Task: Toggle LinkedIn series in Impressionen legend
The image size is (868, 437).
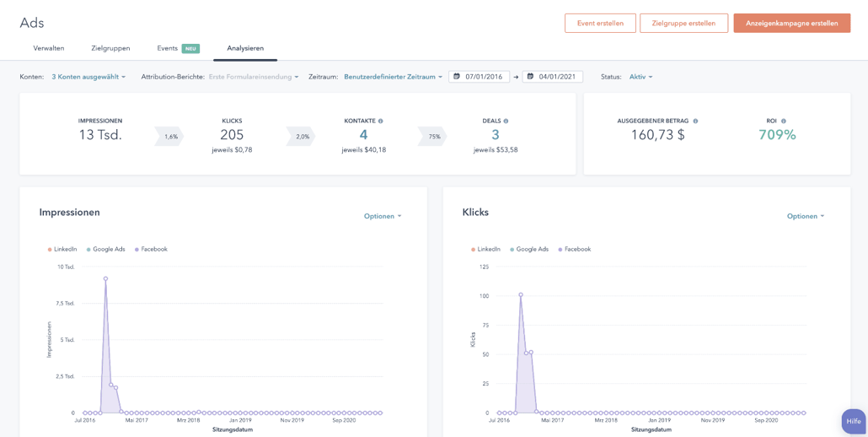Action: coord(62,250)
